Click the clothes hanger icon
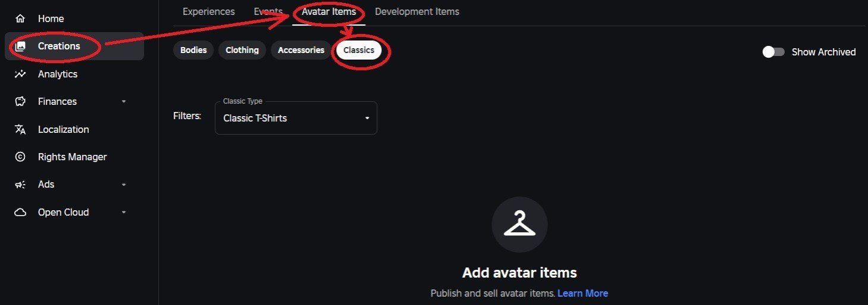The height and width of the screenshot is (305, 868). (519, 224)
